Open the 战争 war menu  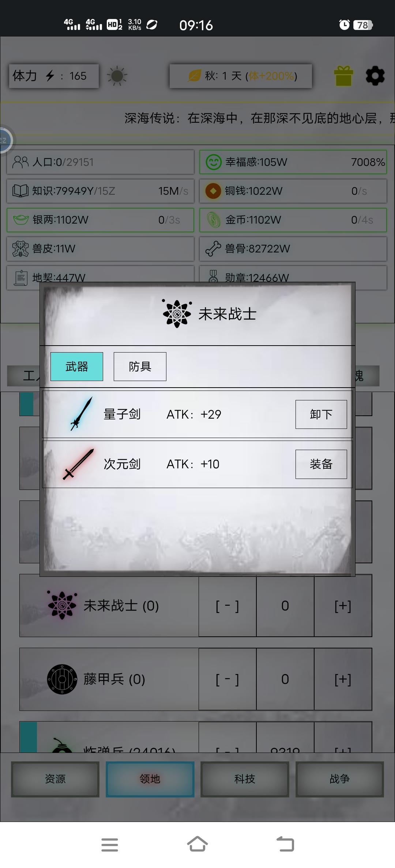click(x=340, y=779)
